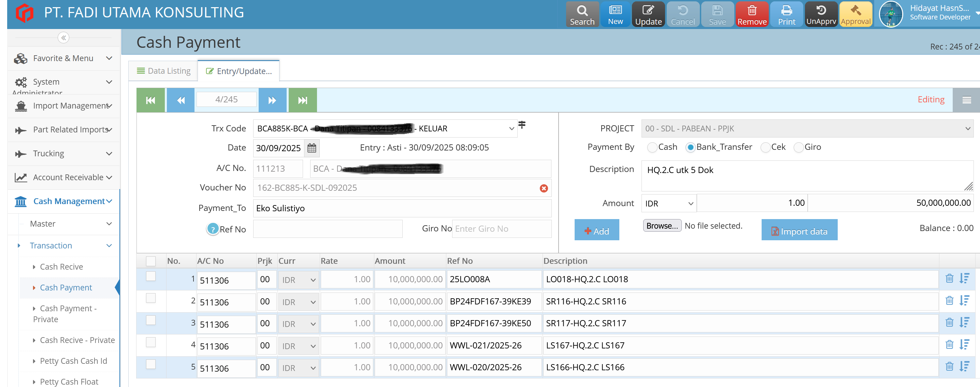Open Cash Recive in sidebar

[61, 267]
